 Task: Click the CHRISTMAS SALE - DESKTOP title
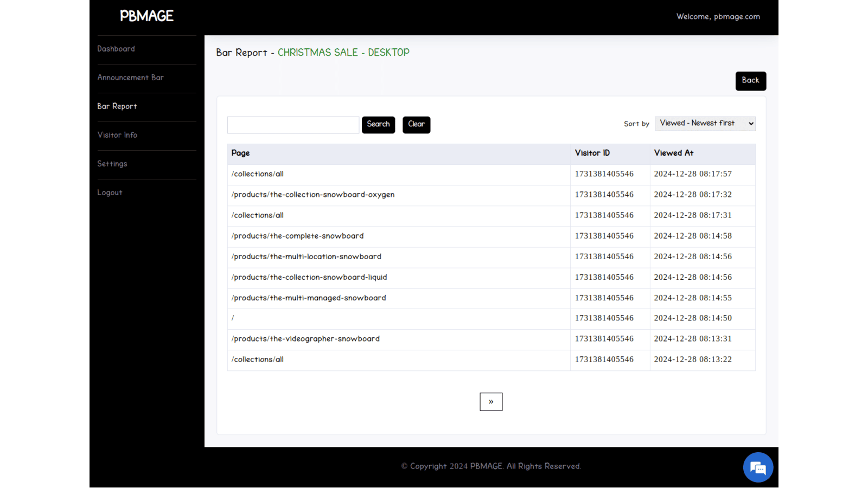pos(343,53)
